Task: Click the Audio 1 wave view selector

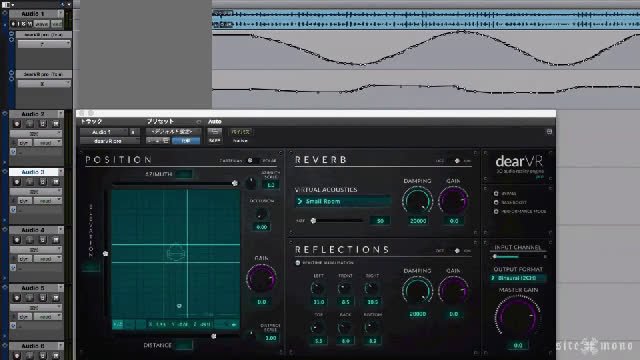Action: tap(42, 24)
